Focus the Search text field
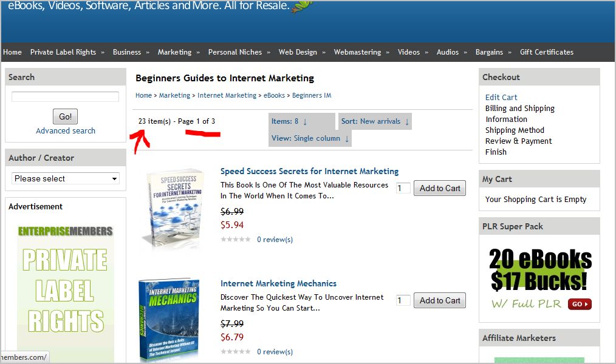Image resolution: width=616 pixels, height=364 pixels. click(65, 96)
